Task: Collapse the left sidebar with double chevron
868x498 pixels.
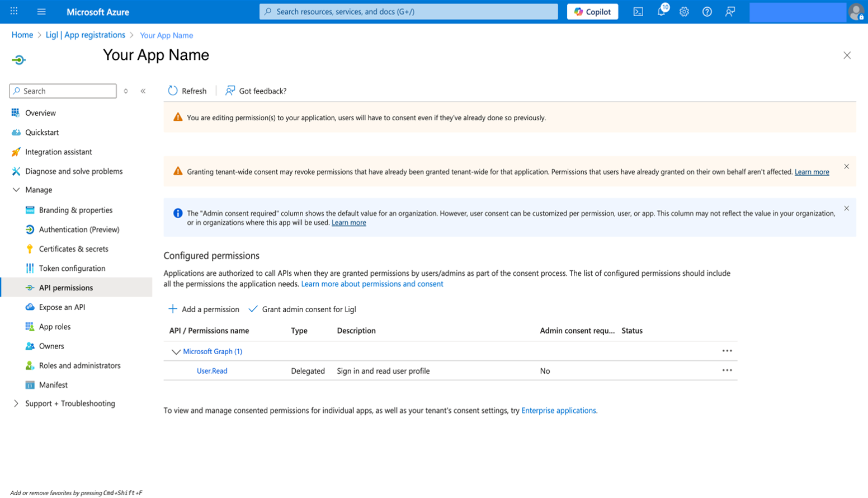Action: (x=143, y=91)
